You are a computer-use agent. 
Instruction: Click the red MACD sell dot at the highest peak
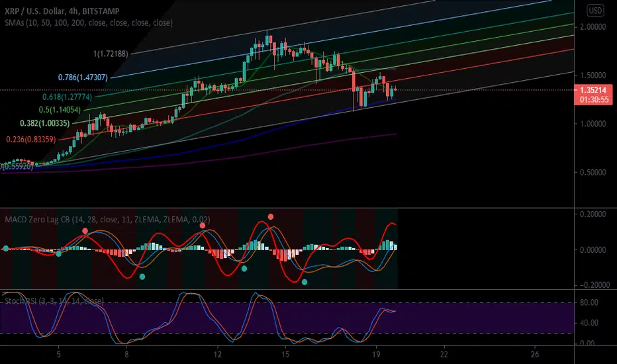(x=271, y=216)
